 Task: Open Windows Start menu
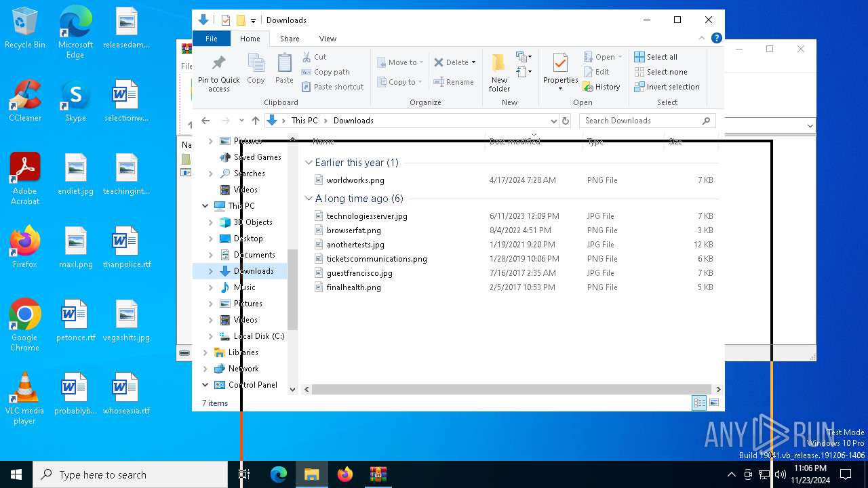[x=16, y=474]
